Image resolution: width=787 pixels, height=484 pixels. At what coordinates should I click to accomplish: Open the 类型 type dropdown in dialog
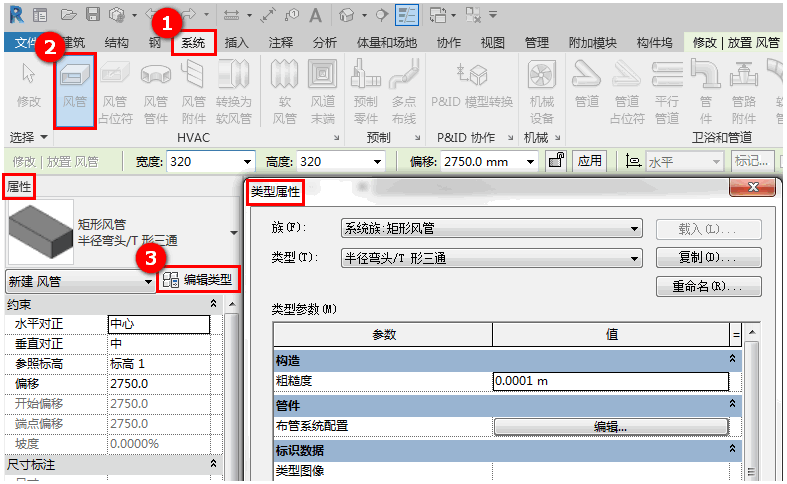click(x=635, y=259)
